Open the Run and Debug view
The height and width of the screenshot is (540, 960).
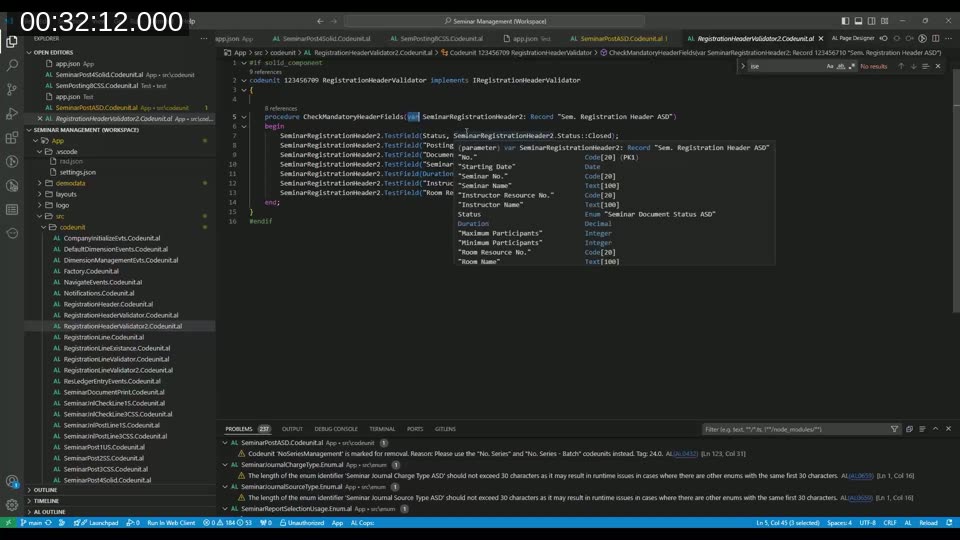pos(12,113)
